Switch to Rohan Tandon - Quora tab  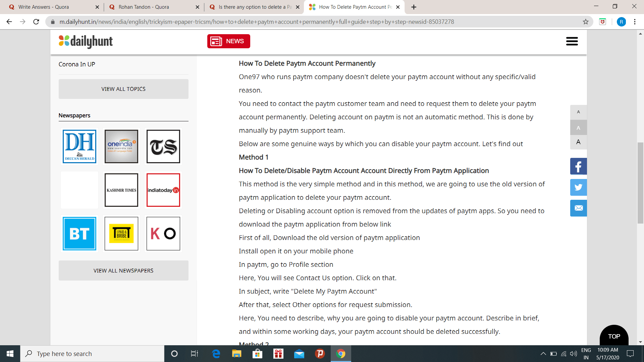pyautogui.click(x=144, y=7)
